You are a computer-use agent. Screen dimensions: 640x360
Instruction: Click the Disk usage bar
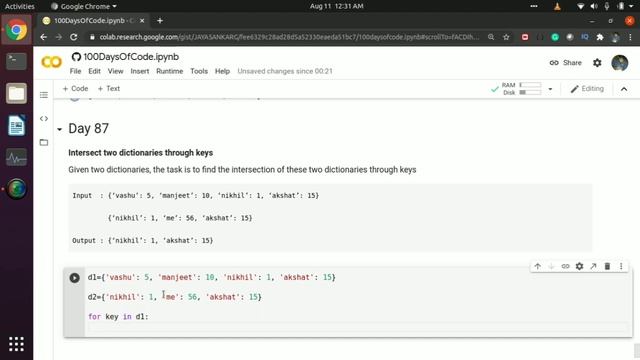pos(530,93)
